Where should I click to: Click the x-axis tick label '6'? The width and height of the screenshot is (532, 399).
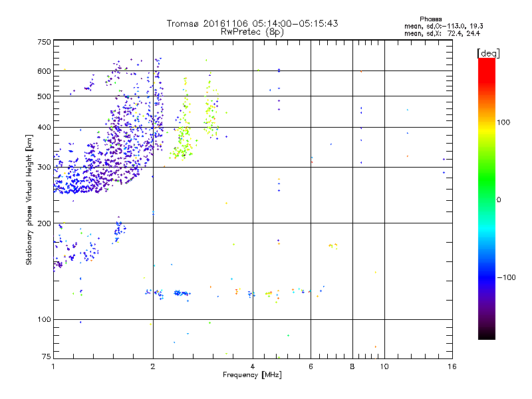[x=311, y=366]
